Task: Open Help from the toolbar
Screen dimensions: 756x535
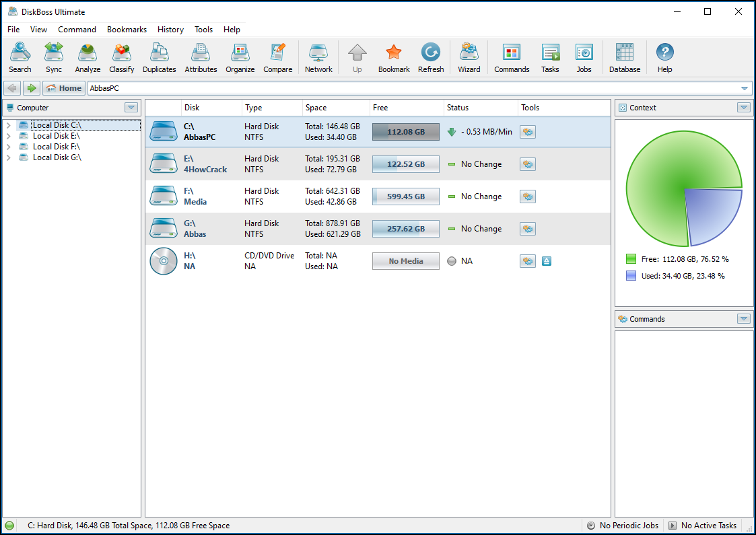Action: (x=665, y=58)
